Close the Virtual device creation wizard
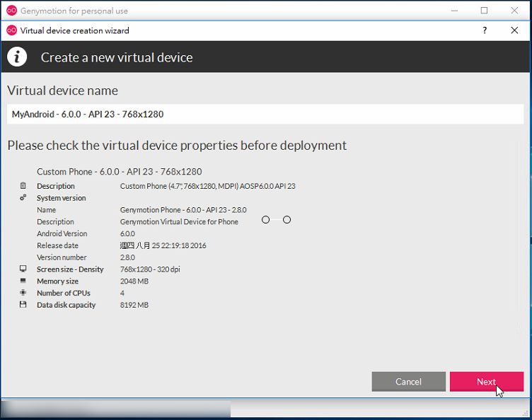The image size is (532, 420). click(514, 30)
